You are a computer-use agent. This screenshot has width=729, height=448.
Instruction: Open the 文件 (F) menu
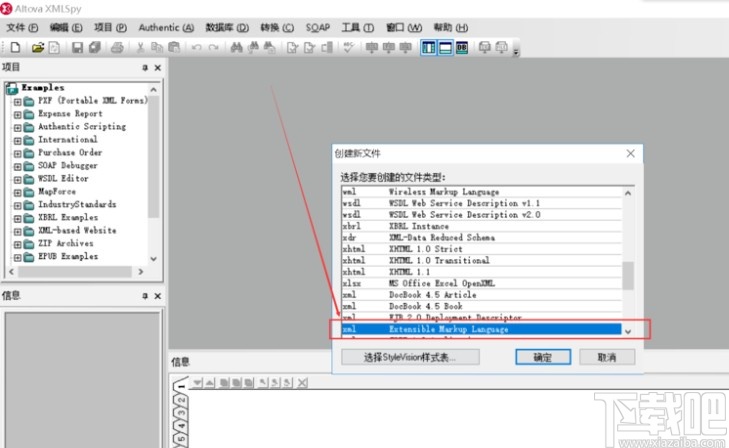point(22,27)
